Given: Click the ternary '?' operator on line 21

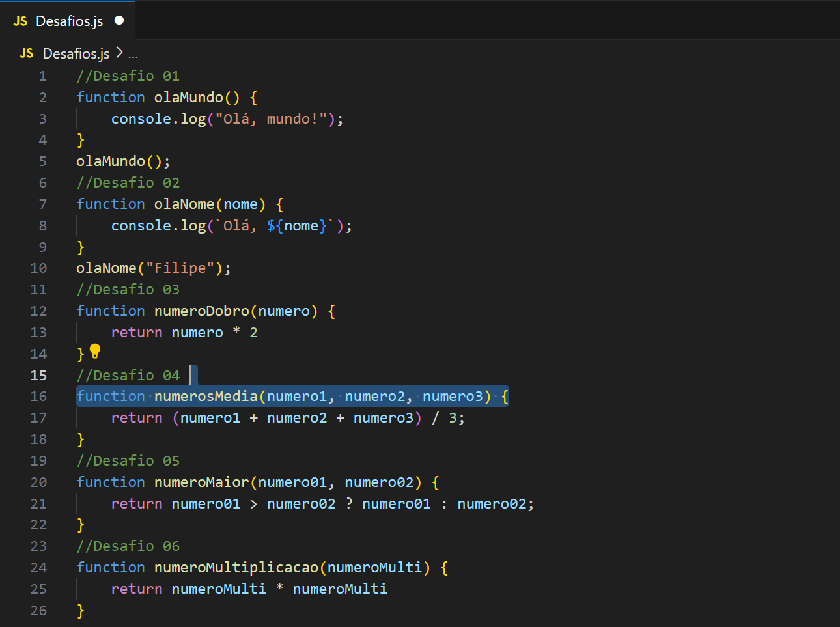Looking at the screenshot, I should (x=349, y=504).
